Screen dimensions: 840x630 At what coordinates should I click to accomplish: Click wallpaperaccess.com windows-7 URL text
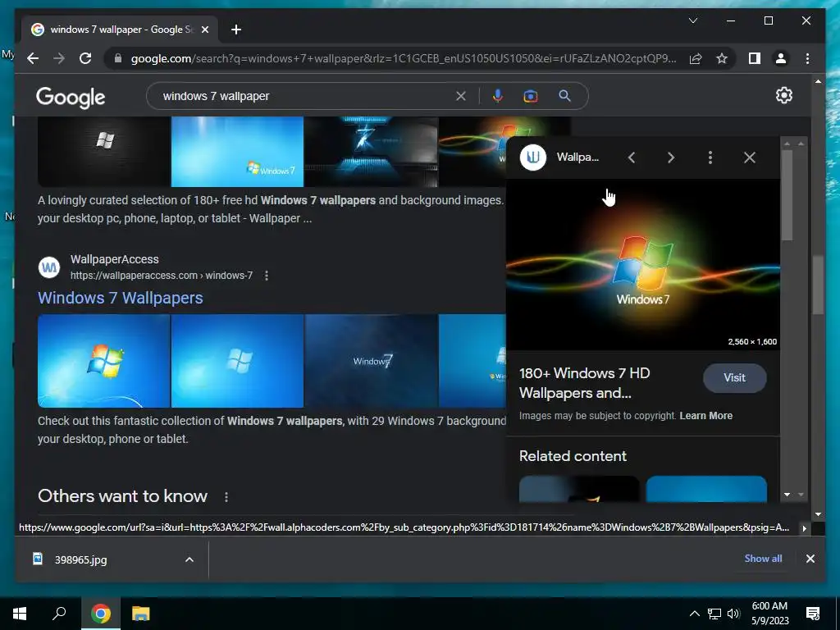[x=162, y=276]
